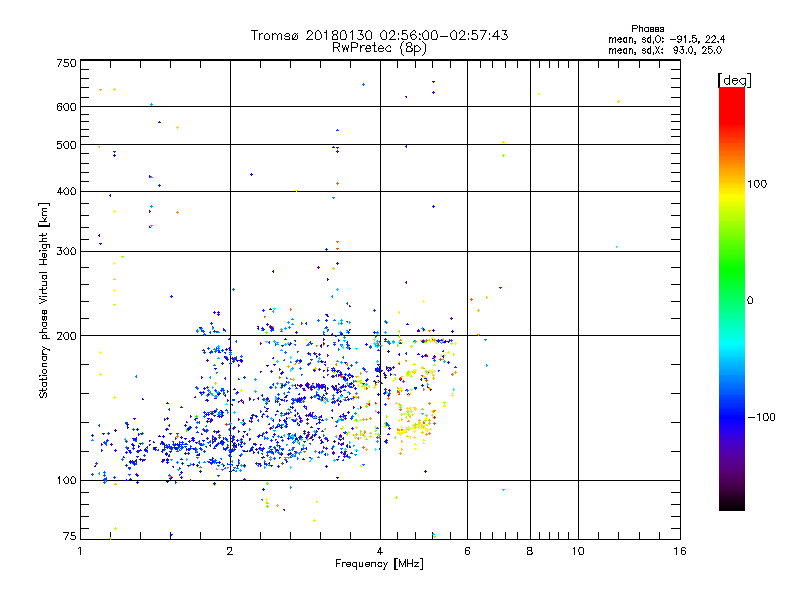Click the x-axis tick label '2'

(x=230, y=551)
